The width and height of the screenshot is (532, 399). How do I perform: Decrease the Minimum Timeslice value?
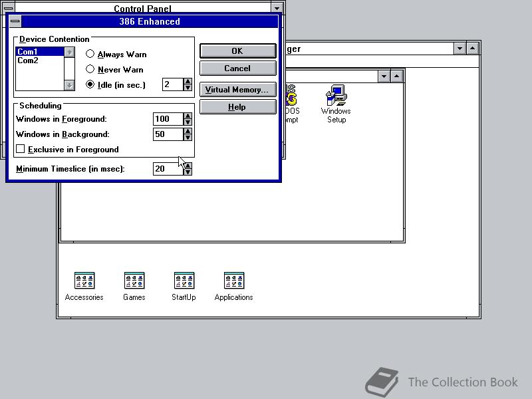tap(188, 172)
